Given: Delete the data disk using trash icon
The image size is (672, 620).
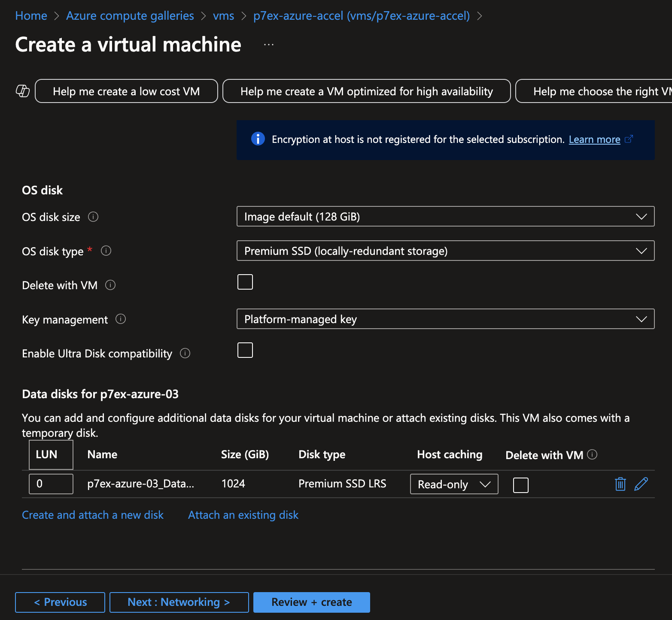Looking at the screenshot, I should coord(620,484).
